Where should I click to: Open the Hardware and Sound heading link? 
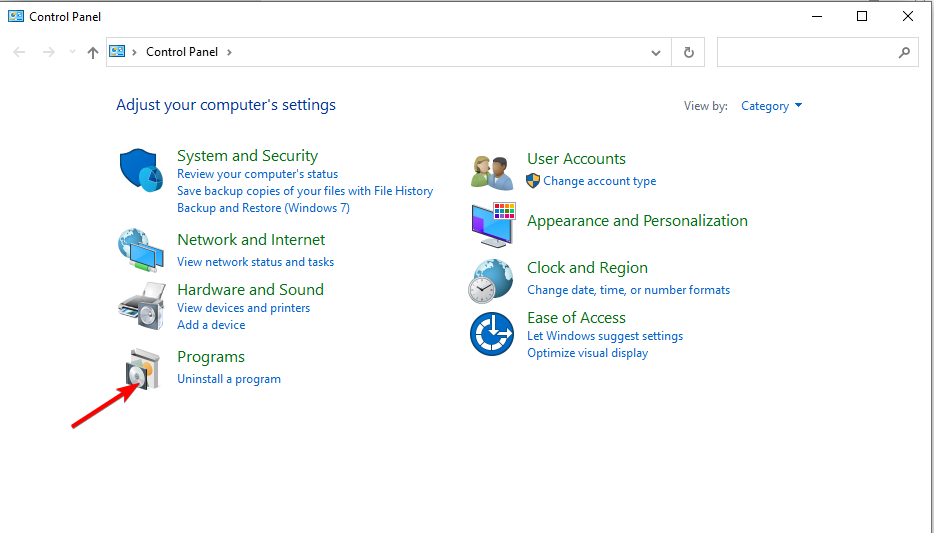pyautogui.click(x=250, y=289)
